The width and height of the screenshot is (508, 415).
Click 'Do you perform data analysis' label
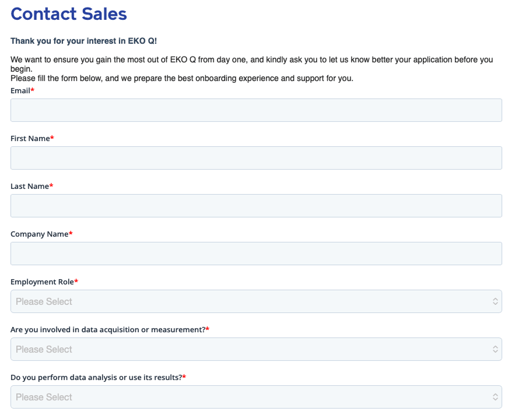pos(98,377)
